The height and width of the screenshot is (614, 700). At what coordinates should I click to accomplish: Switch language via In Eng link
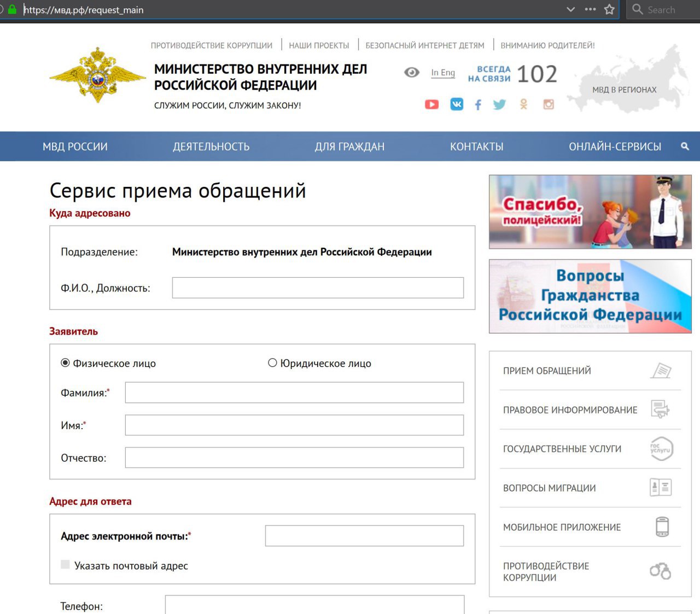[x=443, y=73]
